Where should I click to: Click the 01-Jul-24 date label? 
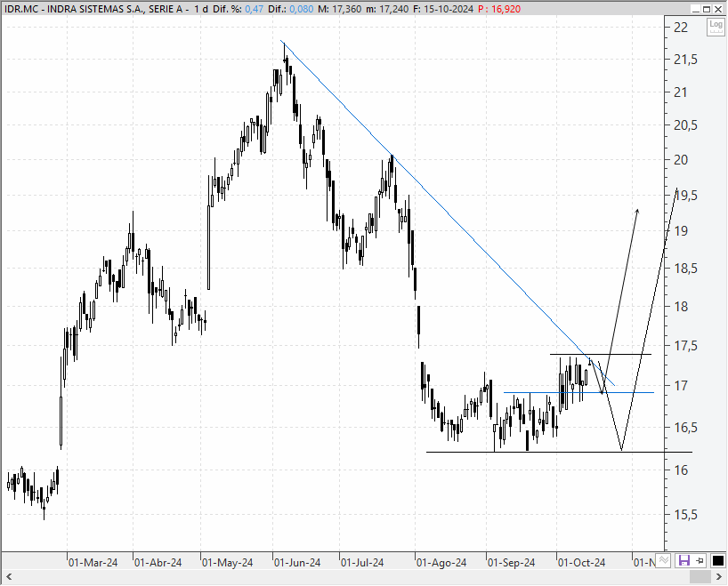pyautogui.click(x=362, y=563)
